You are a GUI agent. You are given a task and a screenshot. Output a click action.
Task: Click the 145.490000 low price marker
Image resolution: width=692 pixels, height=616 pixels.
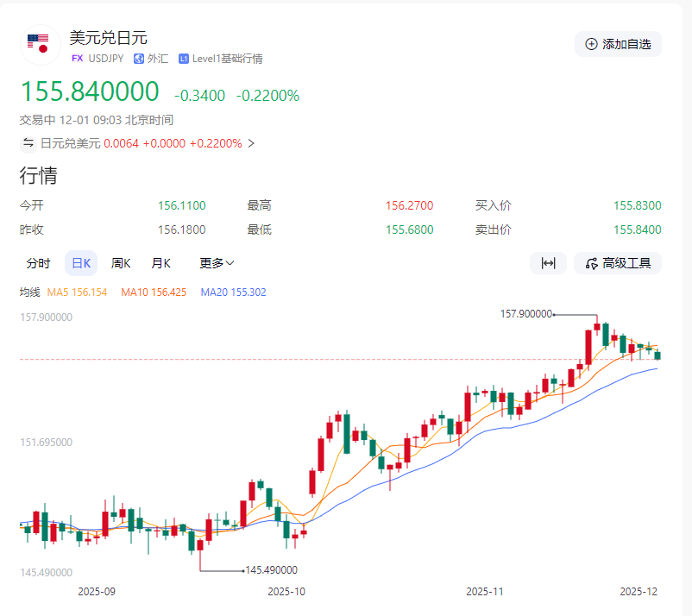click(271, 570)
